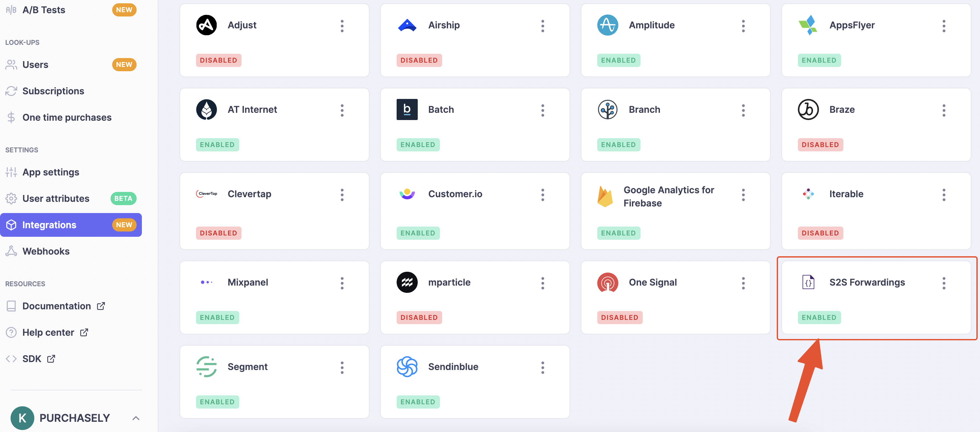Open the One Signal card three-dot menu
This screenshot has height=432, width=980.
coord(743,283)
